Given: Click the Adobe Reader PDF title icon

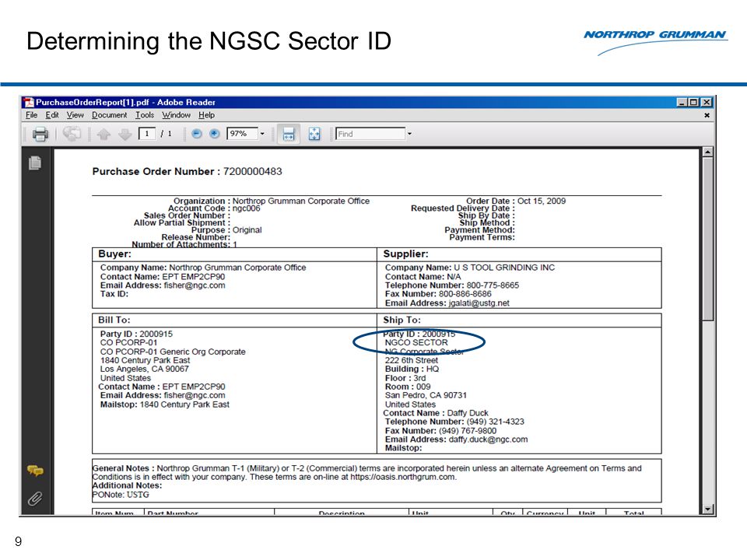Looking at the screenshot, I should (29, 103).
